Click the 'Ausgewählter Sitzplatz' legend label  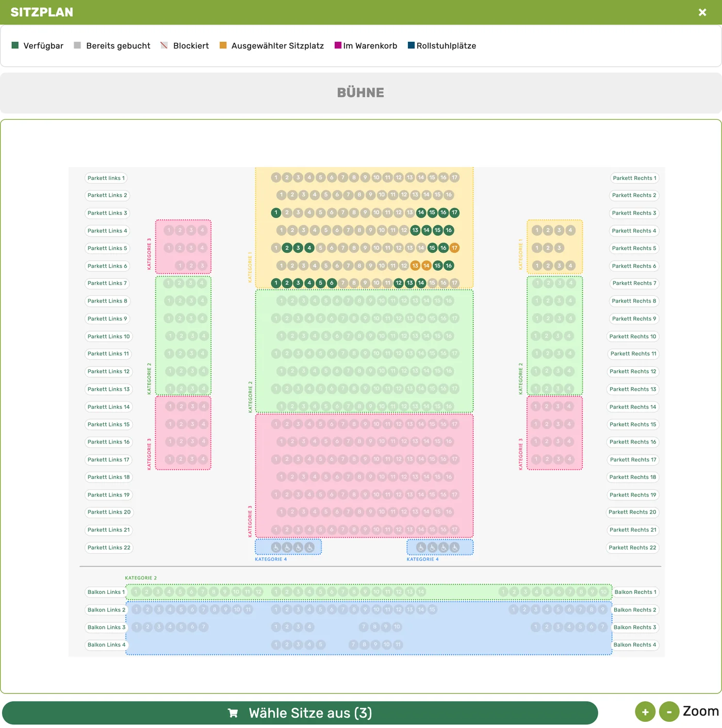click(277, 46)
